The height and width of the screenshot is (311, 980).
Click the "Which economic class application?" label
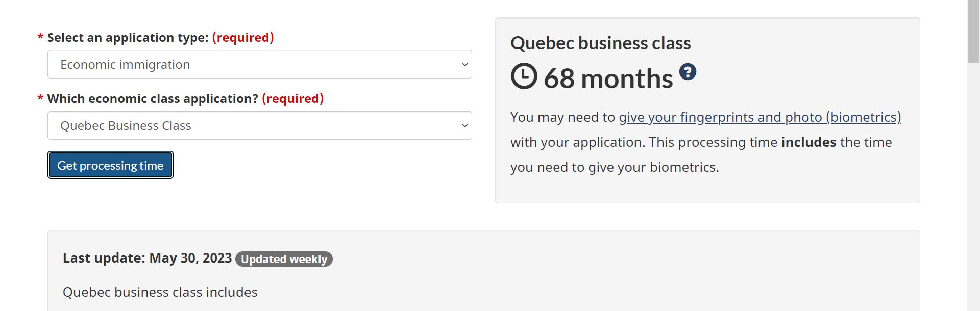coord(153,99)
